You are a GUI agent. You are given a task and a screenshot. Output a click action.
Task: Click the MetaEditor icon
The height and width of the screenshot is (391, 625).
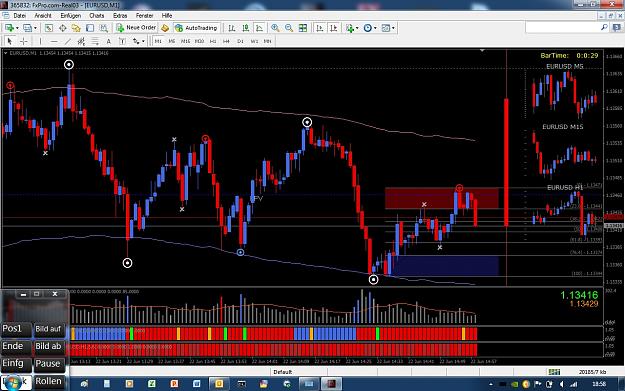pyautogui.click(x=165, y=28)
